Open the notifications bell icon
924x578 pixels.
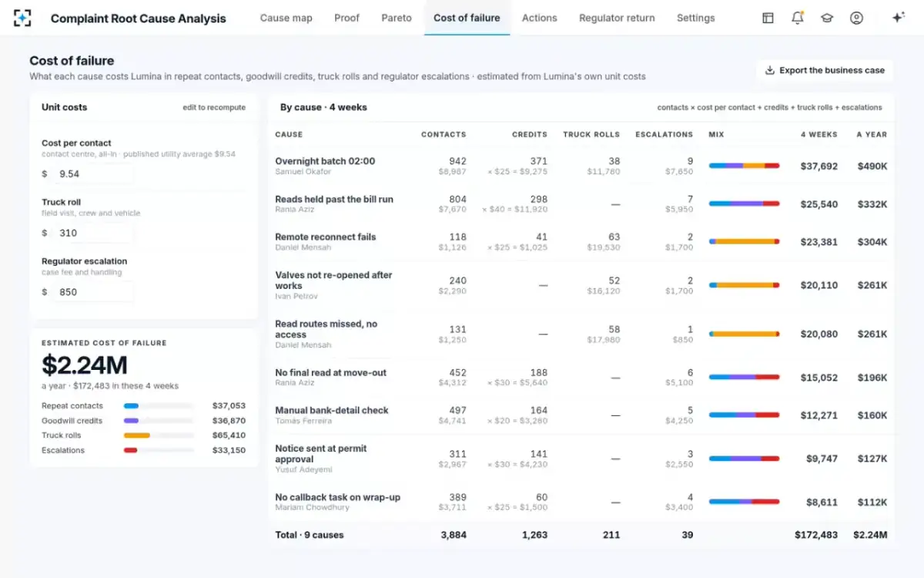(x=797, y=18)
